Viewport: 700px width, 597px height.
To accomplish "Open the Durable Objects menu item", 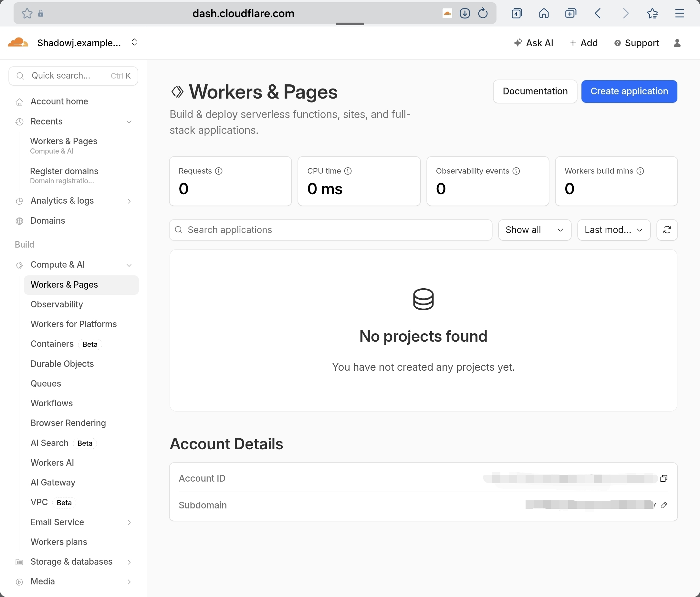I will pyautogui.click(x=62, y=364).
